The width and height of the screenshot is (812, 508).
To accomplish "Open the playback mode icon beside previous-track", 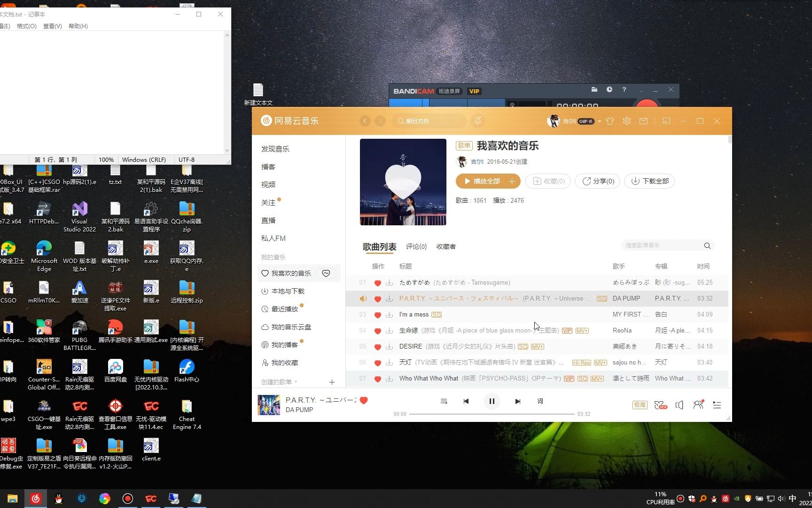I will tap(444, 401).
